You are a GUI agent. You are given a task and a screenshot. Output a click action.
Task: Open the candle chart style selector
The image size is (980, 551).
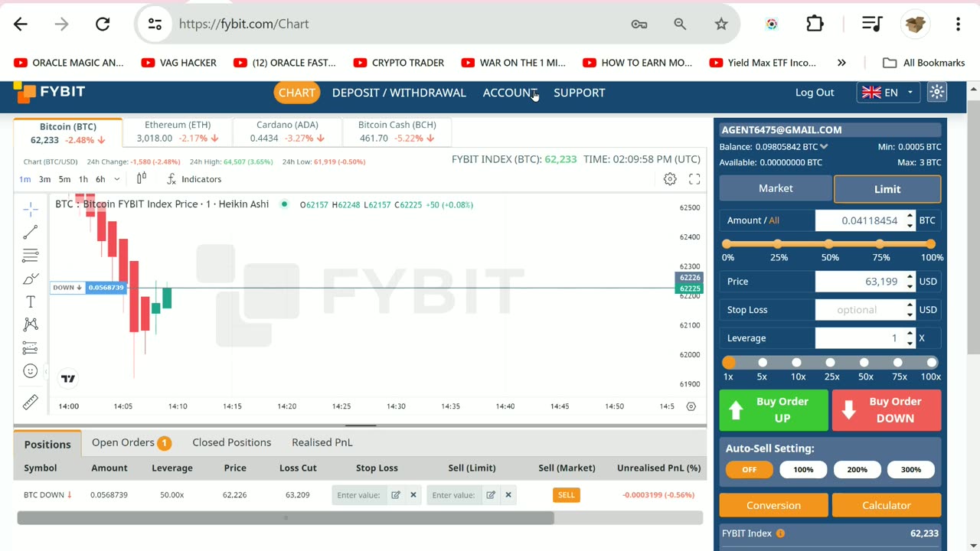click(x=142, y=178)
